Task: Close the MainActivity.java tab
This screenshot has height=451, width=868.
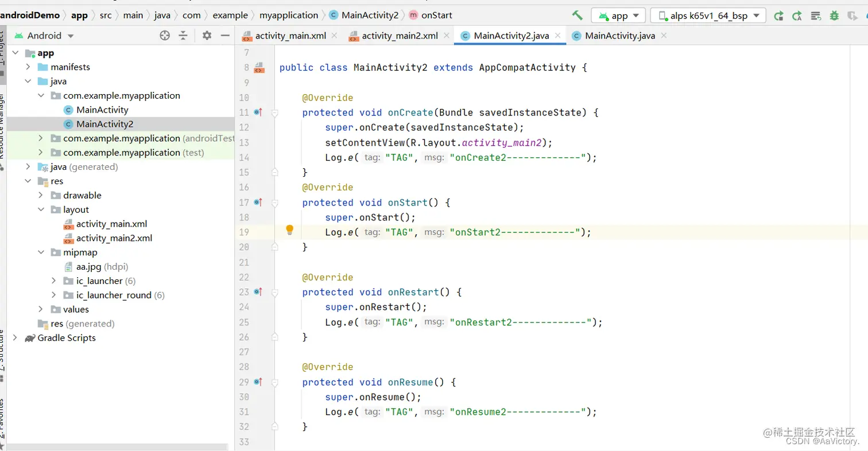Action: coord(664,36)
